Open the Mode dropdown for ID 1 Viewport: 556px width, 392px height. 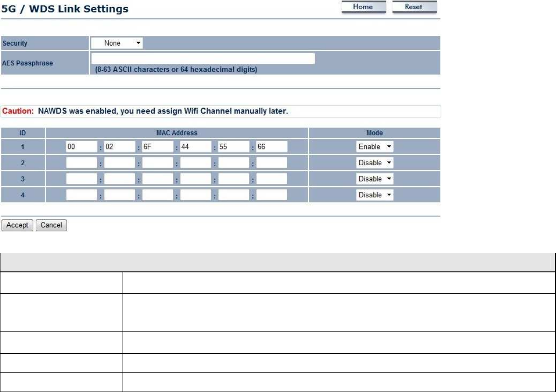(x=374, y=147)
